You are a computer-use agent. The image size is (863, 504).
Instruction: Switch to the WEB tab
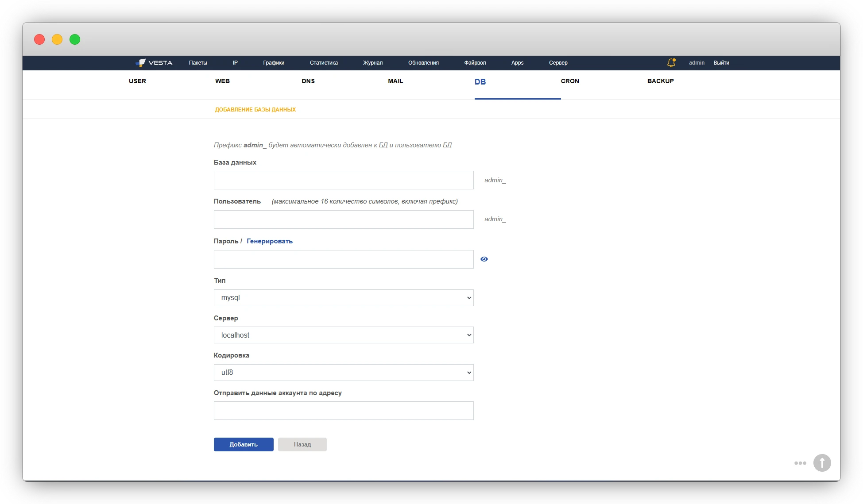coord(222,81)
